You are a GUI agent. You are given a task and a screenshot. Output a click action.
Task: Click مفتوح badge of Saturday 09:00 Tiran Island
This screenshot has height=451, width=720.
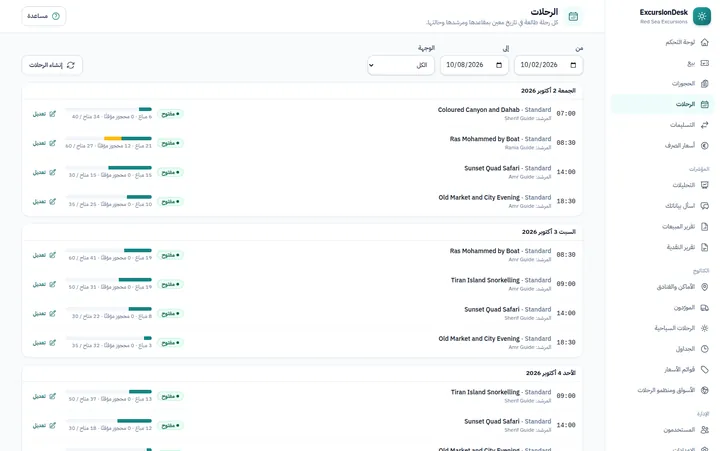[x=170, y=284]
